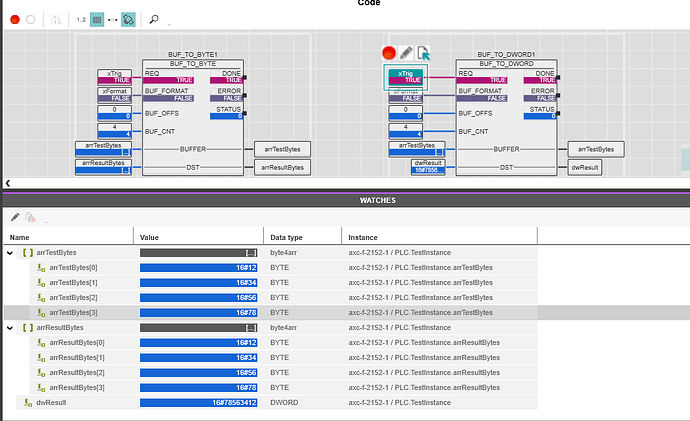Collapse the arrResultBytes tree node
Screen dimensions: 690x421
click(11, 327)
